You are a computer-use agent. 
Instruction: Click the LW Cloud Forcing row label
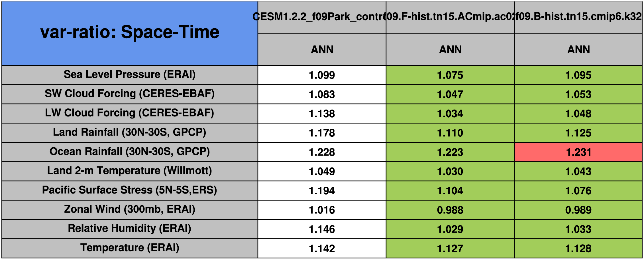point(130,113)
